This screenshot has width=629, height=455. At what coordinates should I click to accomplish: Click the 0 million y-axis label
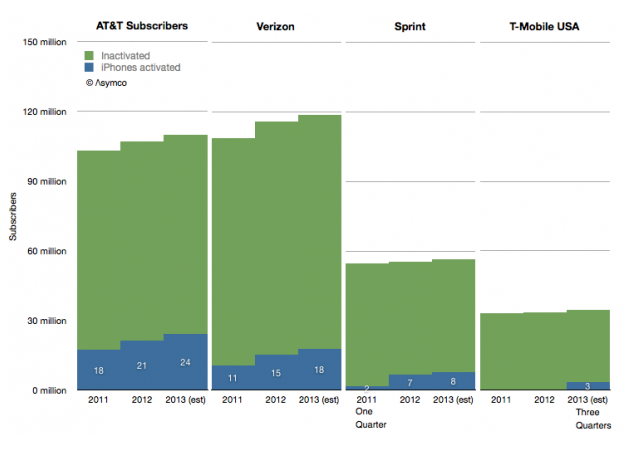click(50, 391)
